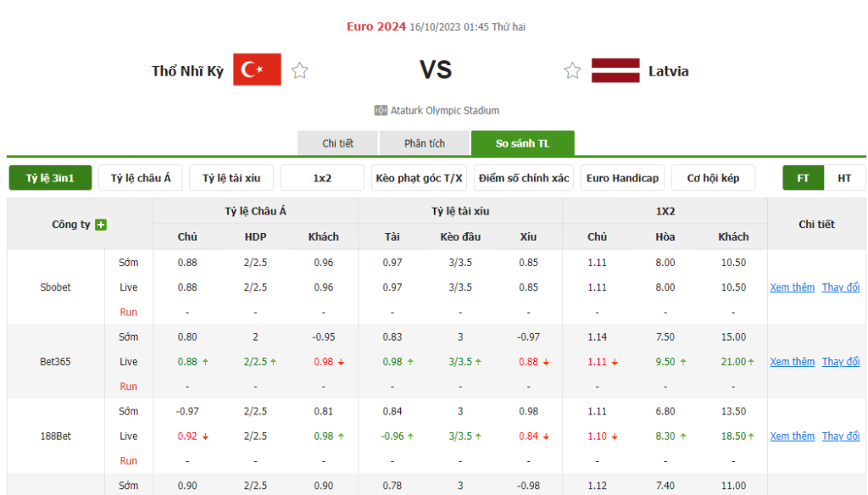Image resolution: width=868 pixels, height=495 pixels.
Task: Click the 1X2 column group header
Action: click(x=665, y=211)
